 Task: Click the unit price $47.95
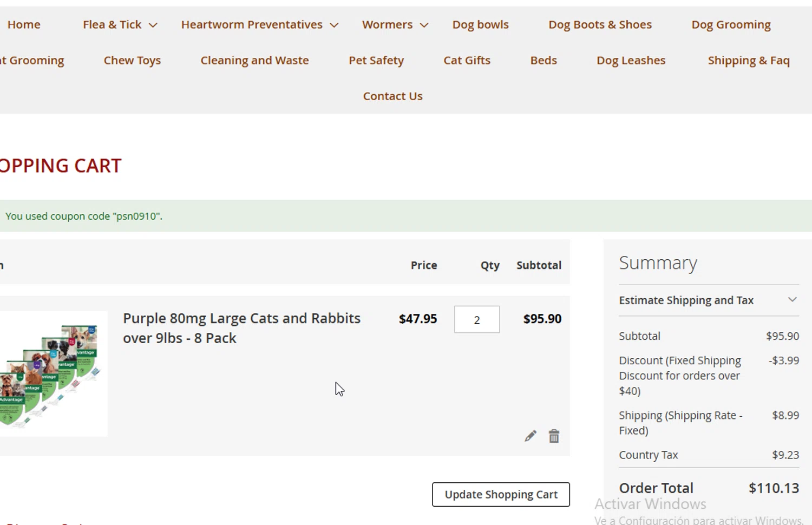click(x=418, y=319)
